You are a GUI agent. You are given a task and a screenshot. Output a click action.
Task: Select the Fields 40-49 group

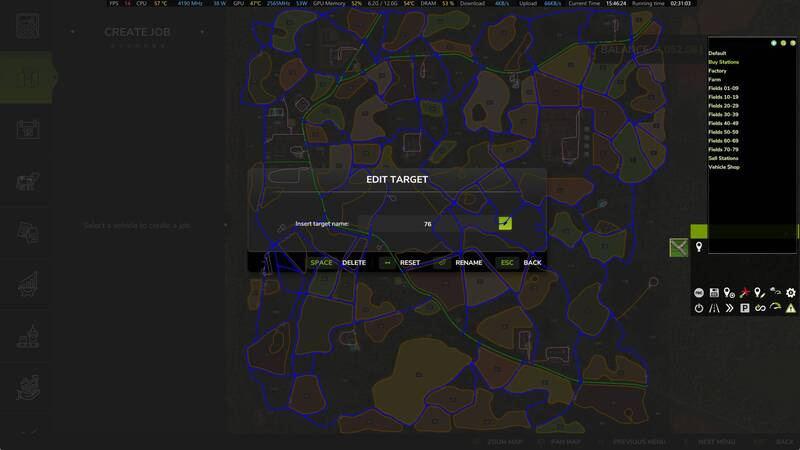(723, 123)
